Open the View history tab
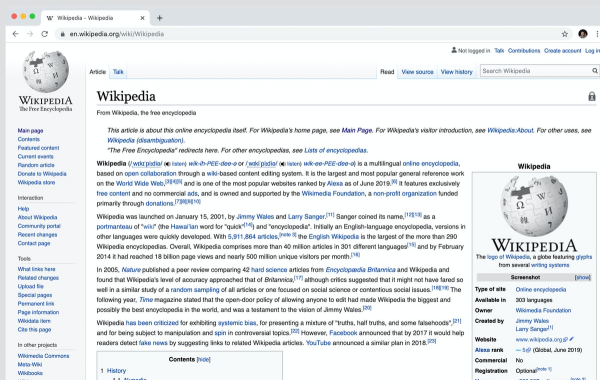Screen dimensions: 600x380 coord(457,72)
